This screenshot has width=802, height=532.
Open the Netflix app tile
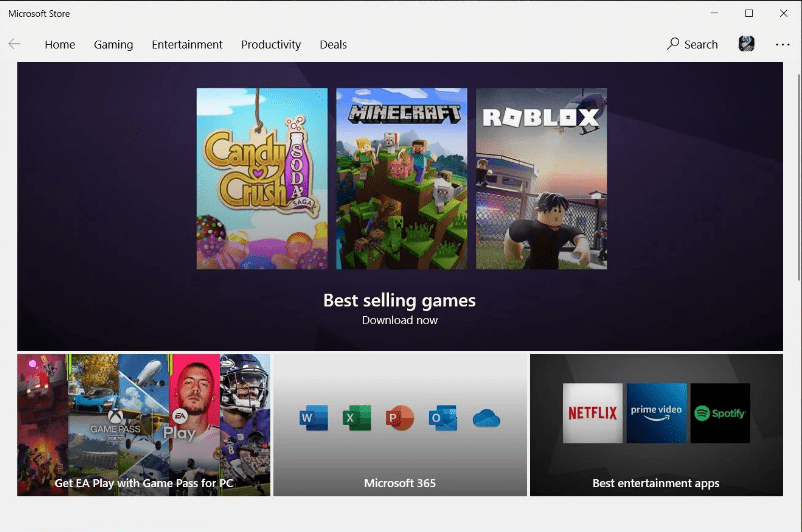pos(593,413)
